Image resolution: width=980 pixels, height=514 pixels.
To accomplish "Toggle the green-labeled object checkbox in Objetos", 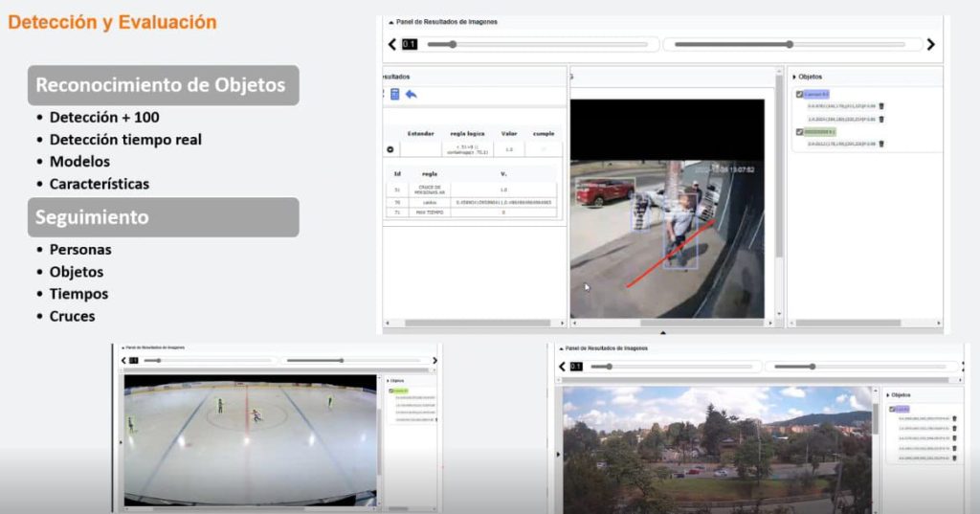I will pyautogui.click(x=799, y=131).
